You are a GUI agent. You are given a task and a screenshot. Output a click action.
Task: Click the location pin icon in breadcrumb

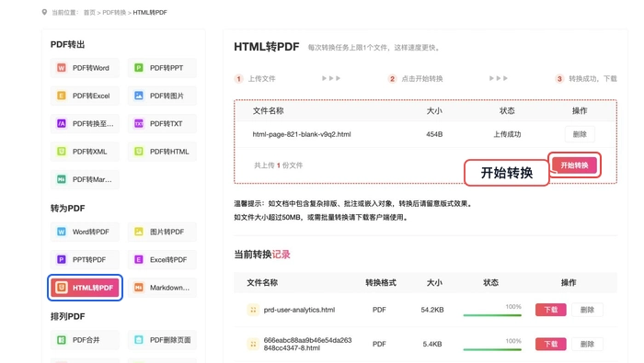(x=44, y=12)
